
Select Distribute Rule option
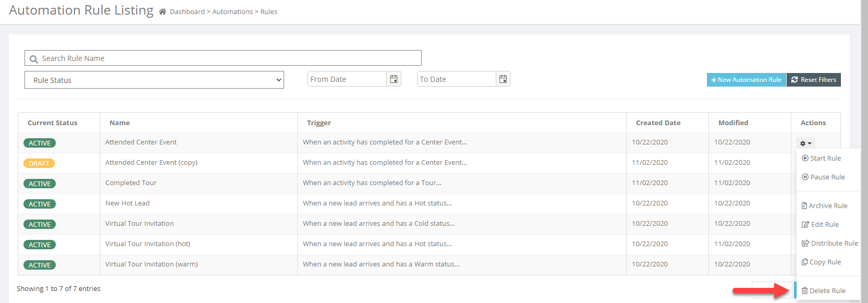[x=829, y=243]
